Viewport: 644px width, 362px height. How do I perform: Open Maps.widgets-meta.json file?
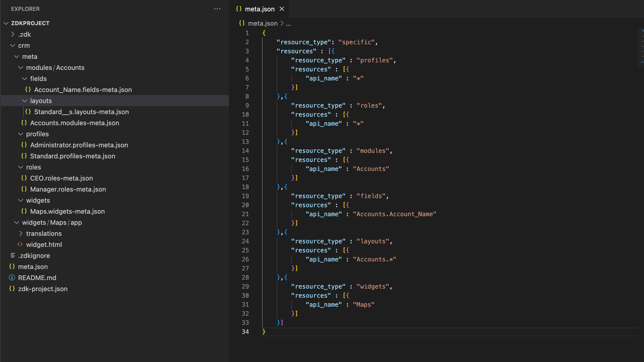67,211
